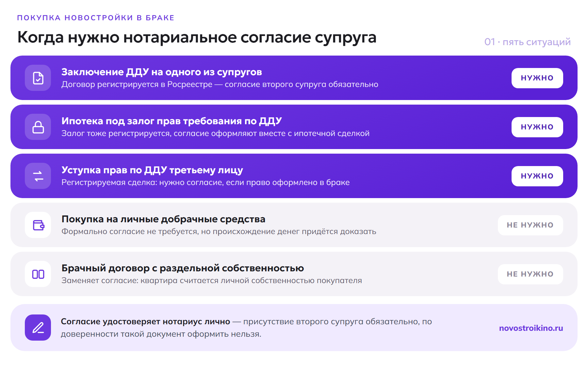The height and width of the screenshot is (372, 588).
Task: Click subtitle Заменяет согласие: квартира считается личной
Action: 212,280
